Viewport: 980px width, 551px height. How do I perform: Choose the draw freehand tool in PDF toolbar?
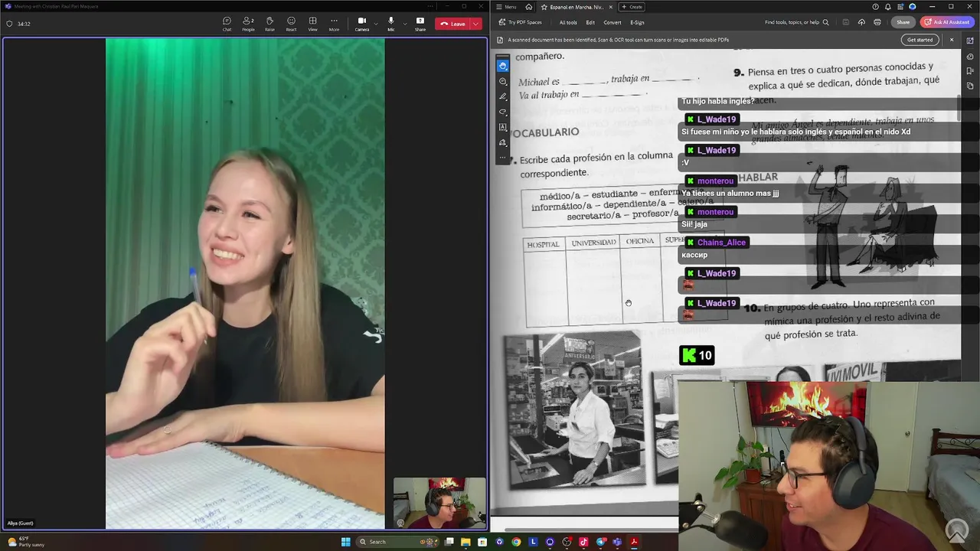(503, 112)
